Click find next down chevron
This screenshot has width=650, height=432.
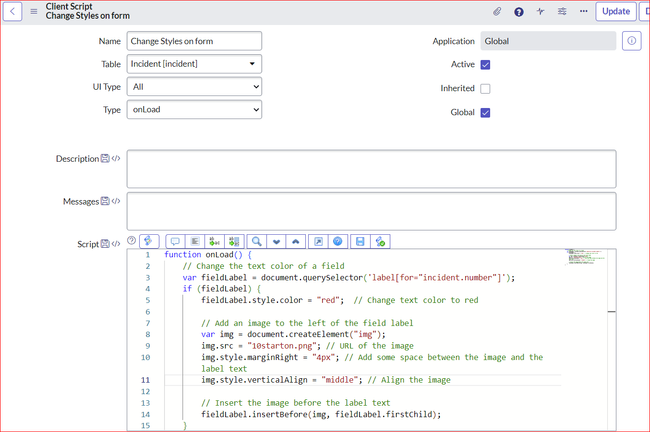(x=276, y=241)
